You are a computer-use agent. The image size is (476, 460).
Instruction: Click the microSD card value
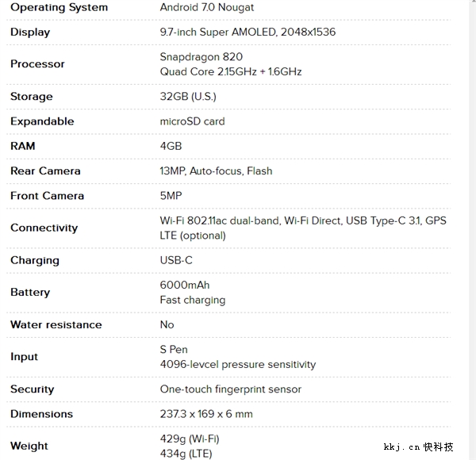pos(192,121)
